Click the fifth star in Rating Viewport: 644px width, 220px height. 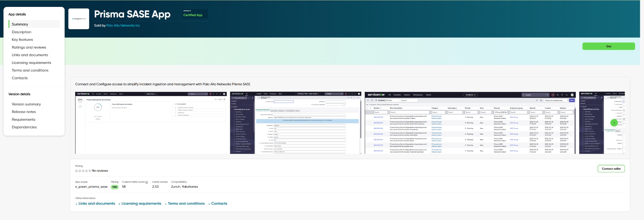click(90, 171)
